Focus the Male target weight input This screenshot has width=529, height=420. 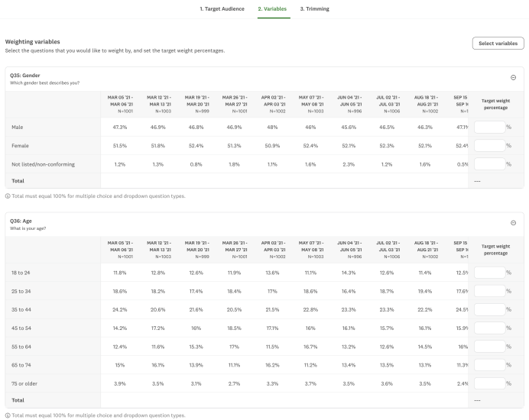(x=489, y=127)
